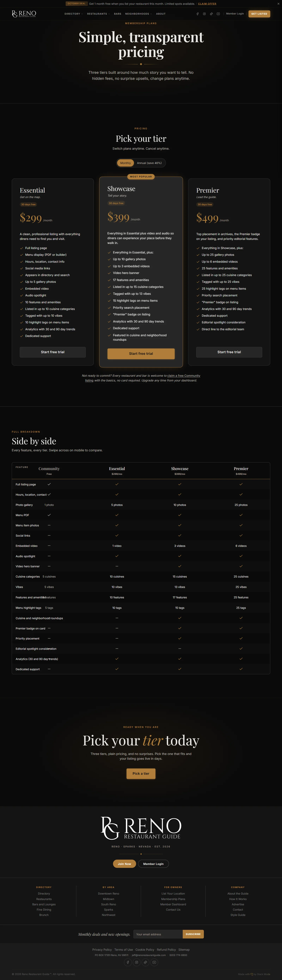This screenshot has height=980, width=282.
Task: Open the Refund Policy footer link
Action: (166, 950)
